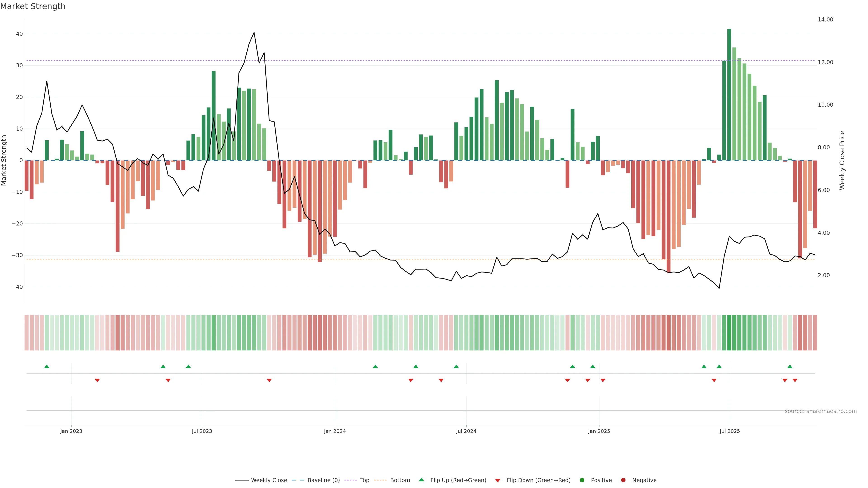This screenshot has height=488, width=868.
Task: Click the green Positive legend dot
Action: [x=582, y=480]
